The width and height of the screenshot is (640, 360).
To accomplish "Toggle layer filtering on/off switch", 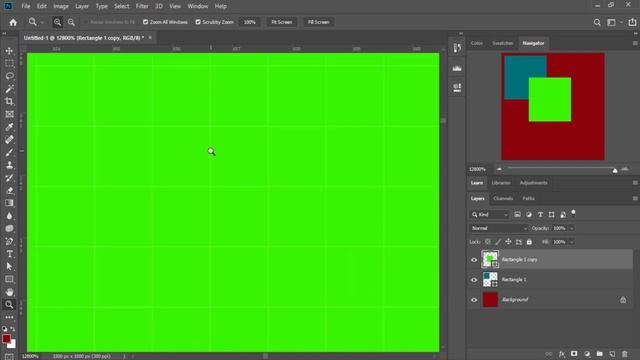I will coord(573,213).
